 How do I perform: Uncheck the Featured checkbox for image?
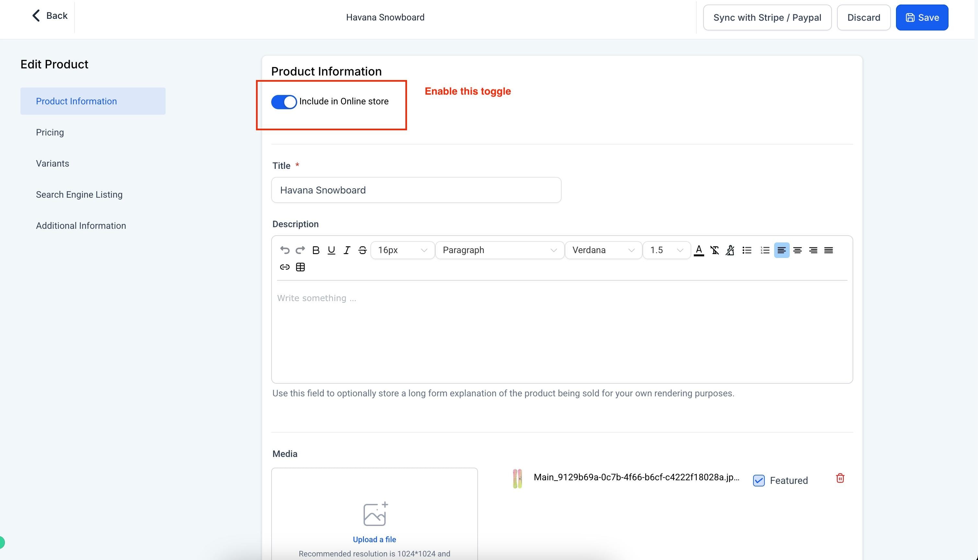point(758,480)
